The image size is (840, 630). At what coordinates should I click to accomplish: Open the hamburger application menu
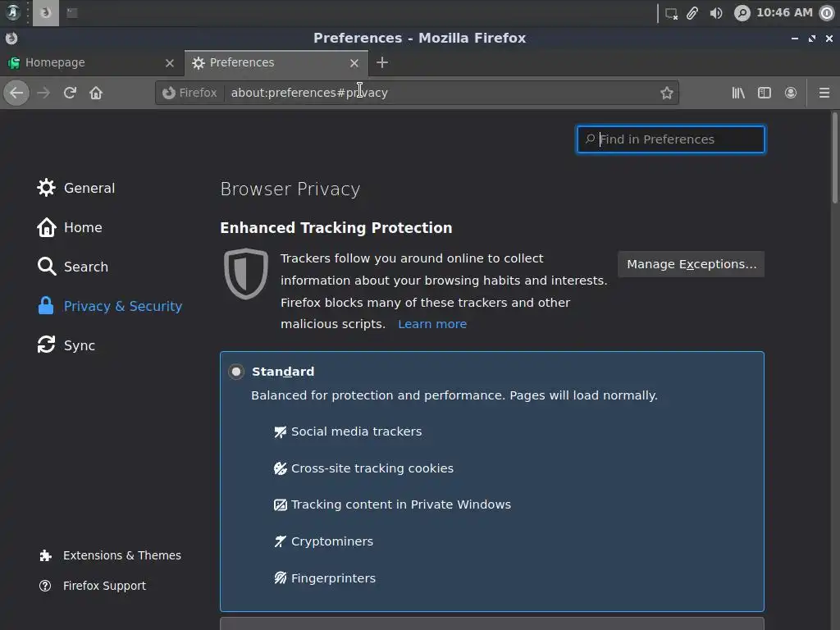(x=824, y=93)
